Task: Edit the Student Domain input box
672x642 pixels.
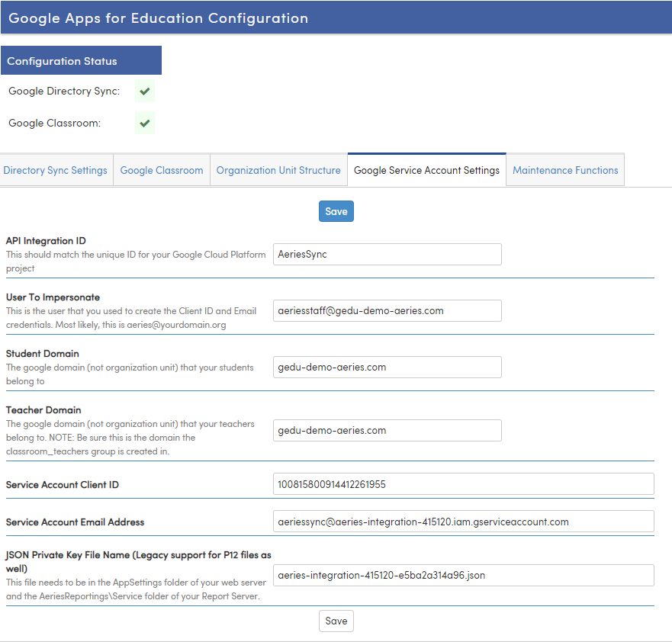Action: [387, 367]
